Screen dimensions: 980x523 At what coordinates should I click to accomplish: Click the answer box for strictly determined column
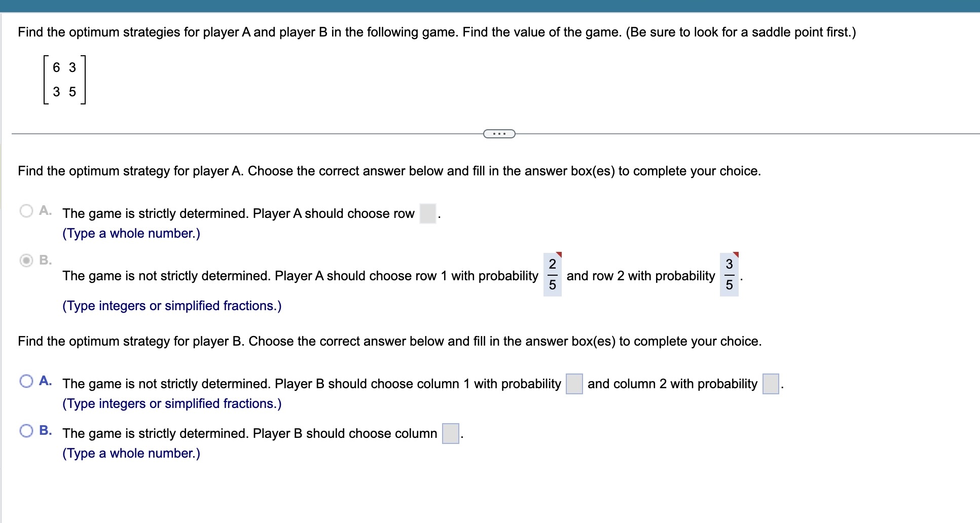point(449,433)
